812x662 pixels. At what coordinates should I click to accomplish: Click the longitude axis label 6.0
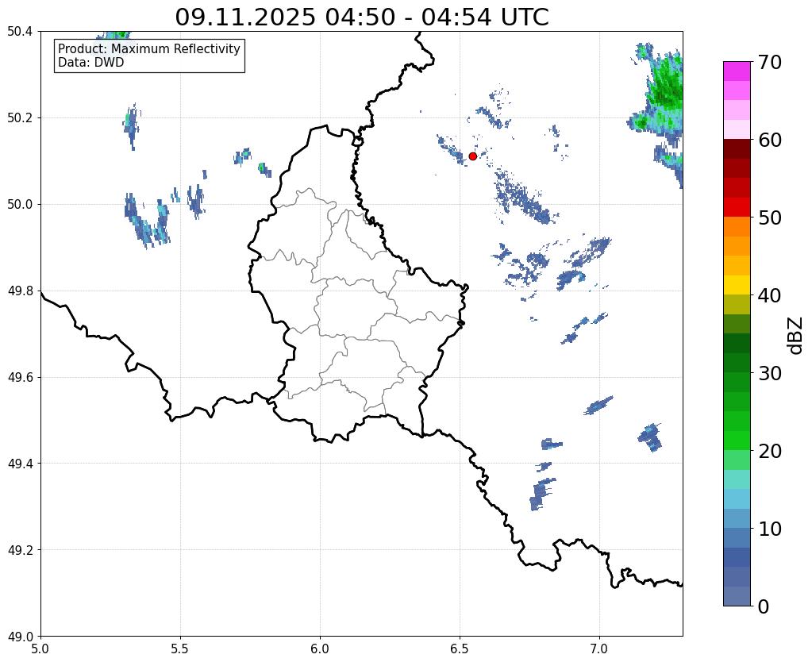pyautogui.click(x=320, y=649)
